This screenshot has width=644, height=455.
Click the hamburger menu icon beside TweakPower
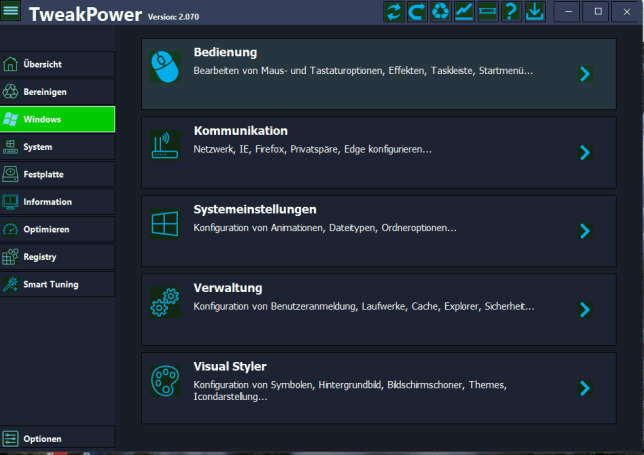(x=12, y=12)
